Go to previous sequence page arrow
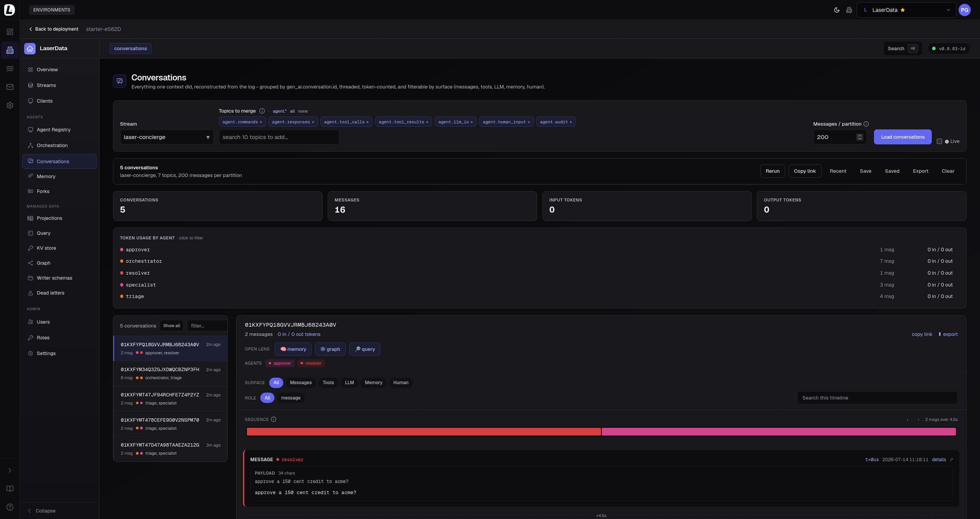The height and width of the screenshot is (519, 980). [x=908, y=420]
